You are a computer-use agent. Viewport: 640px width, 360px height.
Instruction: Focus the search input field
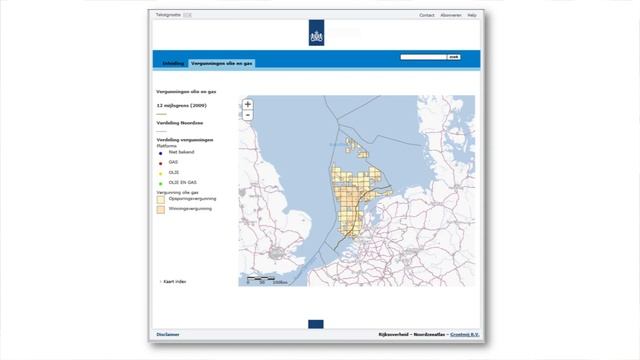point(424,57)
